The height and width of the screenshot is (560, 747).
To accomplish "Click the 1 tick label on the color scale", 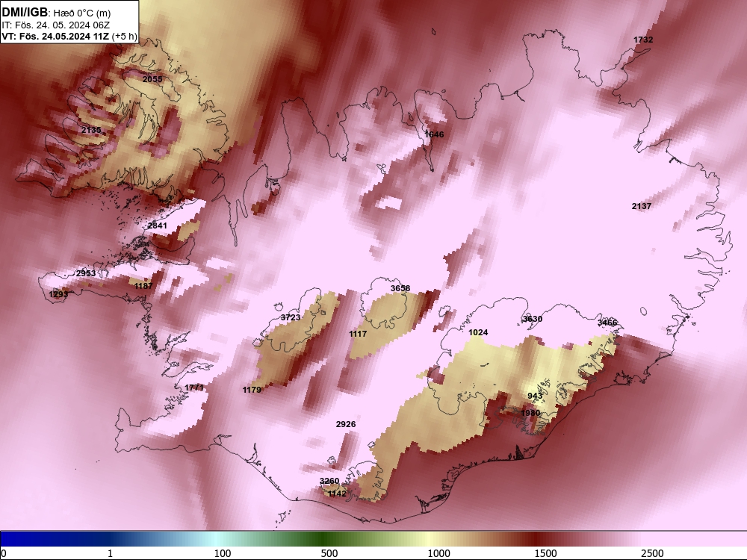I will (x=110, y=553).
